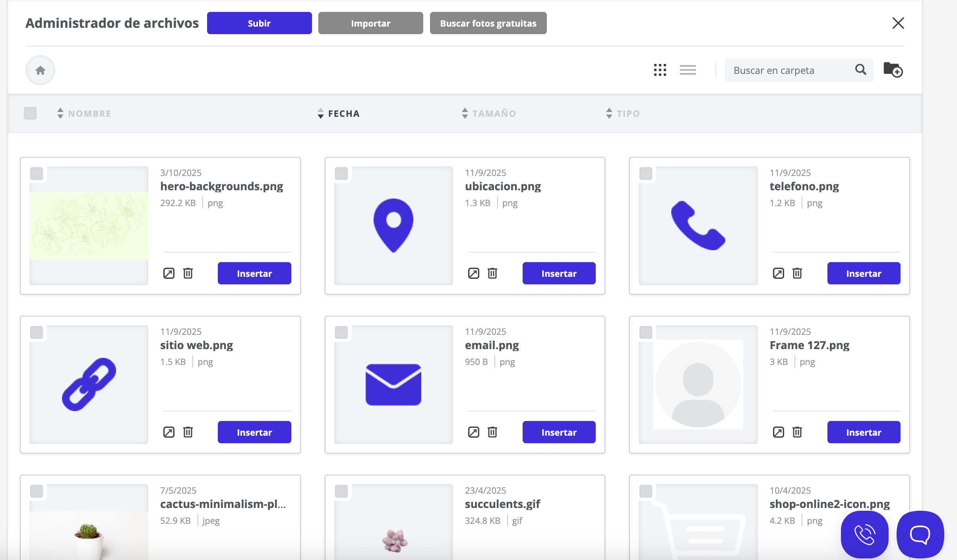Click the search magnifier icon
The image size is (957, 560).
[x=860, y=70]
